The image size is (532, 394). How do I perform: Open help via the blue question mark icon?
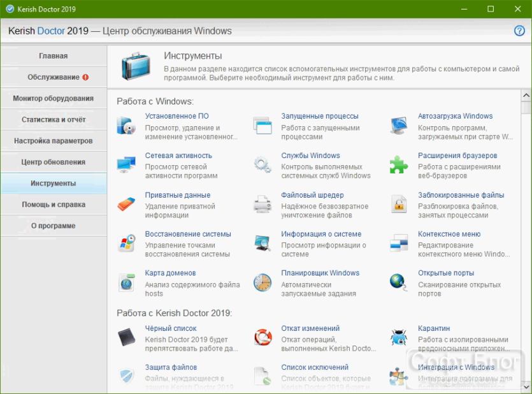pos(519,31)
